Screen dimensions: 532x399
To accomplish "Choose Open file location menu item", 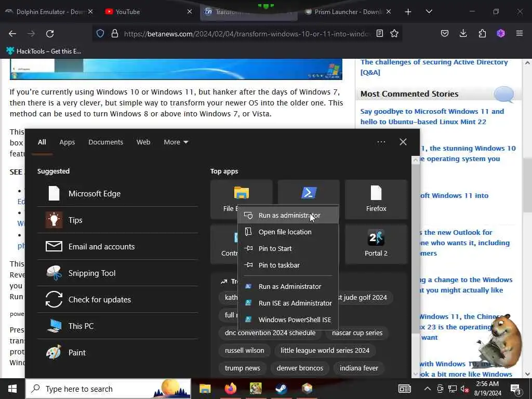I will click(288, 232).
